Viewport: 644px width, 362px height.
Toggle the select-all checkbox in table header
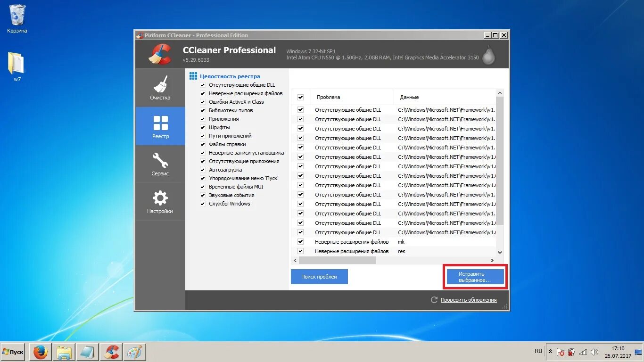[301, 97]
